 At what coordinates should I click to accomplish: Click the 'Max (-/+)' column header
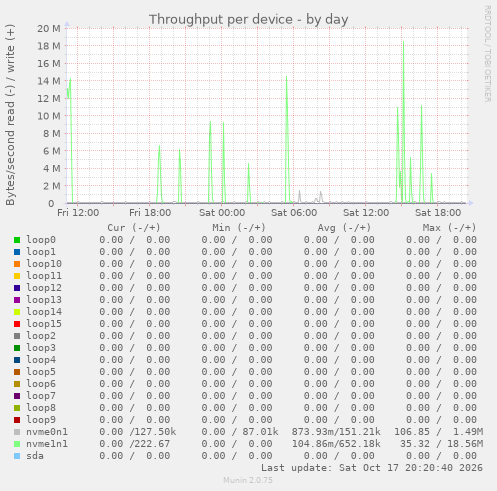[450, 228]
